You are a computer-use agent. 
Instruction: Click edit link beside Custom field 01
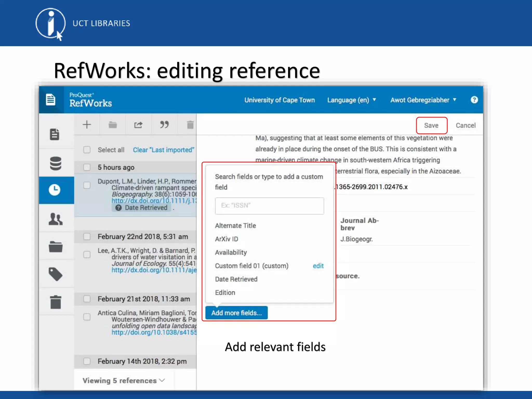(x=318, y=266)
